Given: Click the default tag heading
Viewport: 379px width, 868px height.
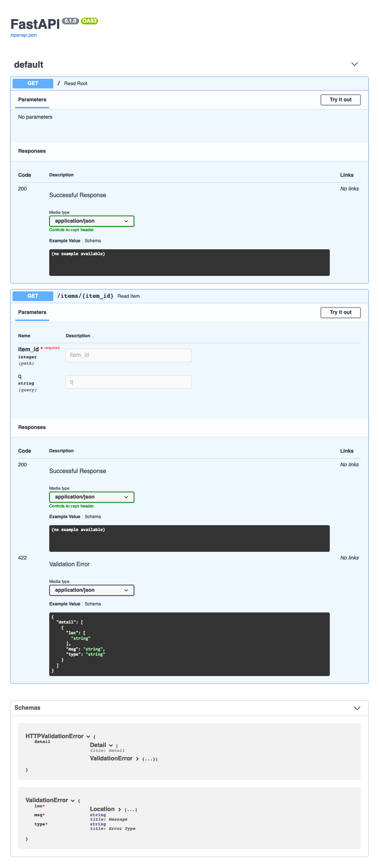Looking at the screenshot, I should point(29,65).
